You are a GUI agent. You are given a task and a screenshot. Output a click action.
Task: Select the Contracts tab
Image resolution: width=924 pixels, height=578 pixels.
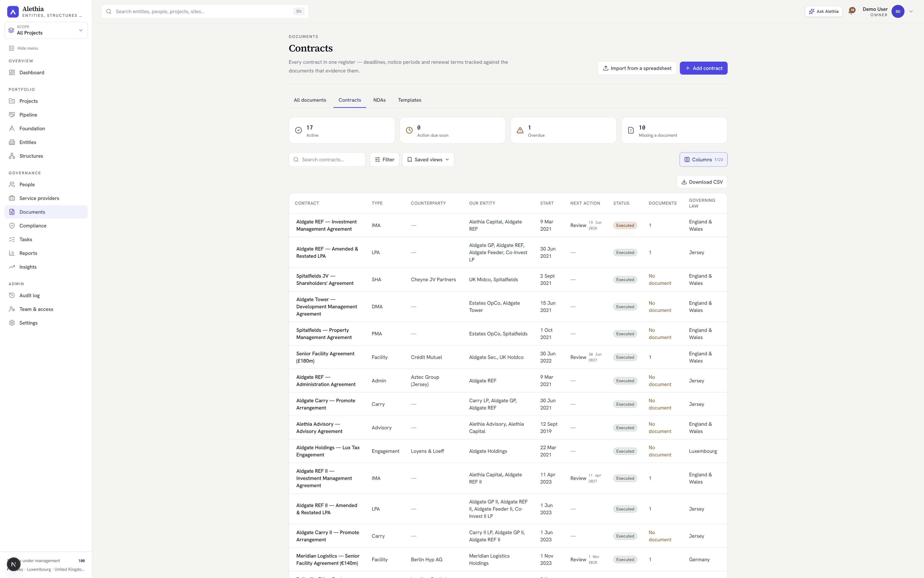(349, 100)
